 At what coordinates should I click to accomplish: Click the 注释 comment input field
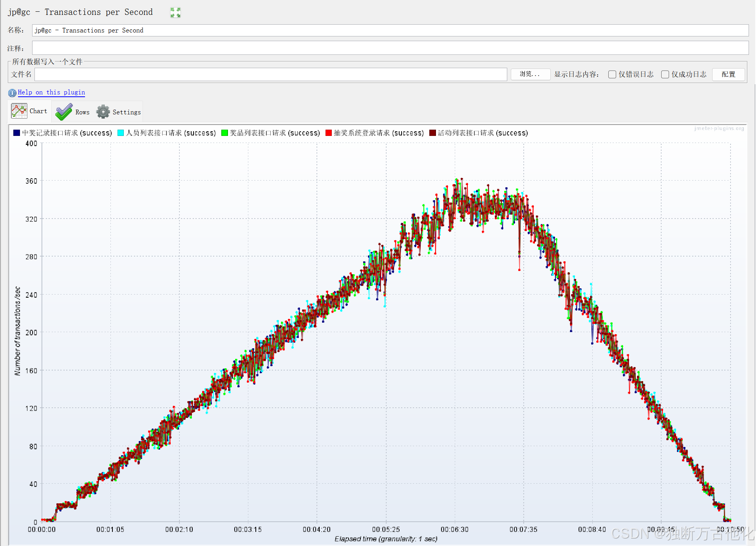(x=390, y=49)
